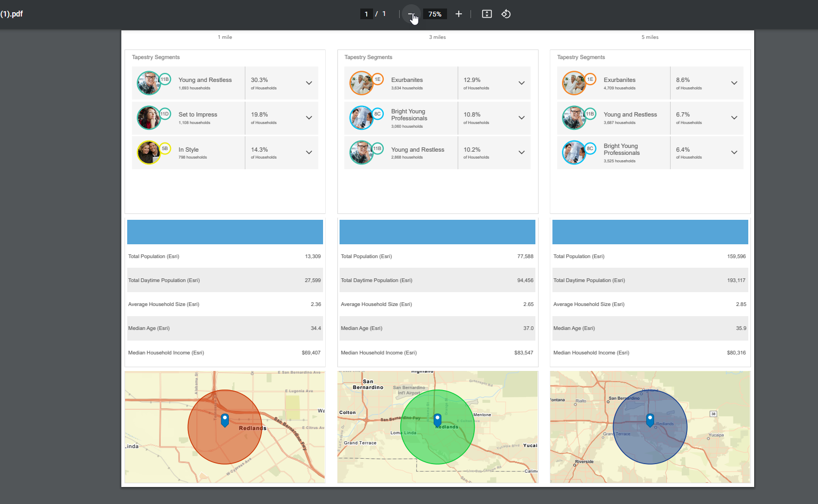Click the 75% zoom level display

click(x=434, y=14)
